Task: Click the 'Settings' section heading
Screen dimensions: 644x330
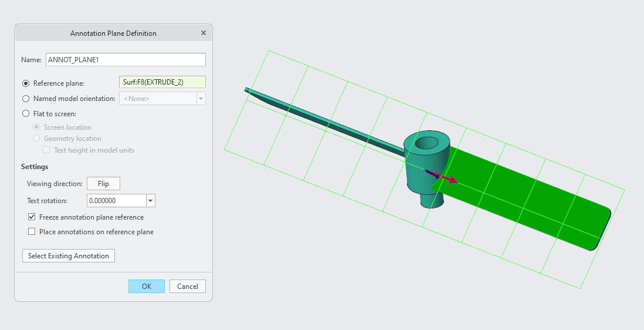Action: click(35, 166)
